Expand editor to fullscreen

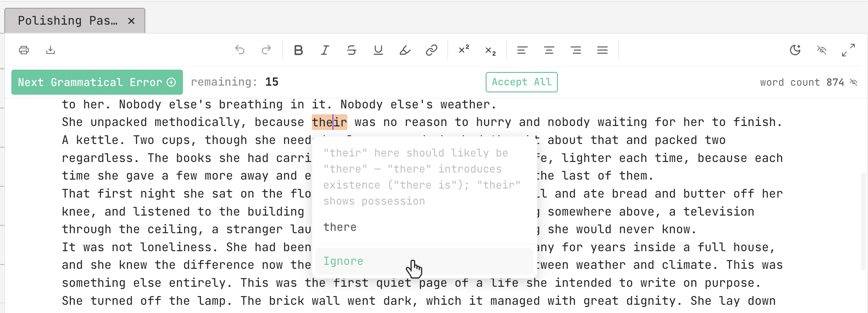tap(848, 50)
